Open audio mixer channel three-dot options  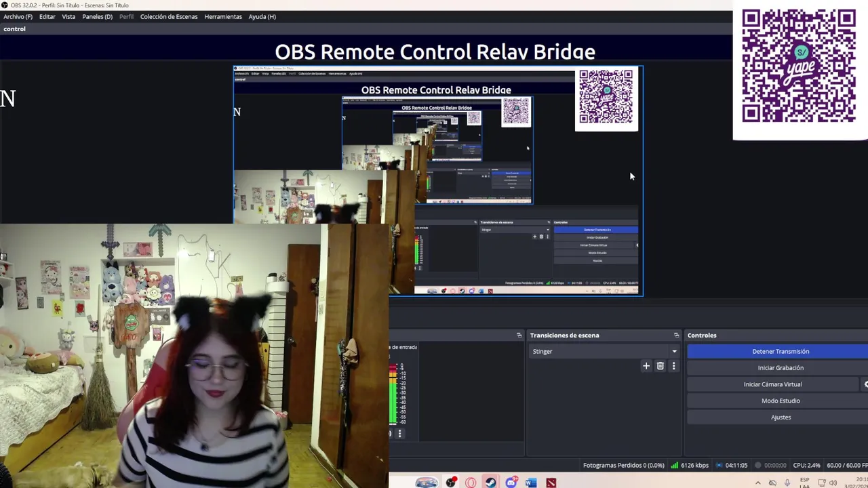click(x=399, y=433)
